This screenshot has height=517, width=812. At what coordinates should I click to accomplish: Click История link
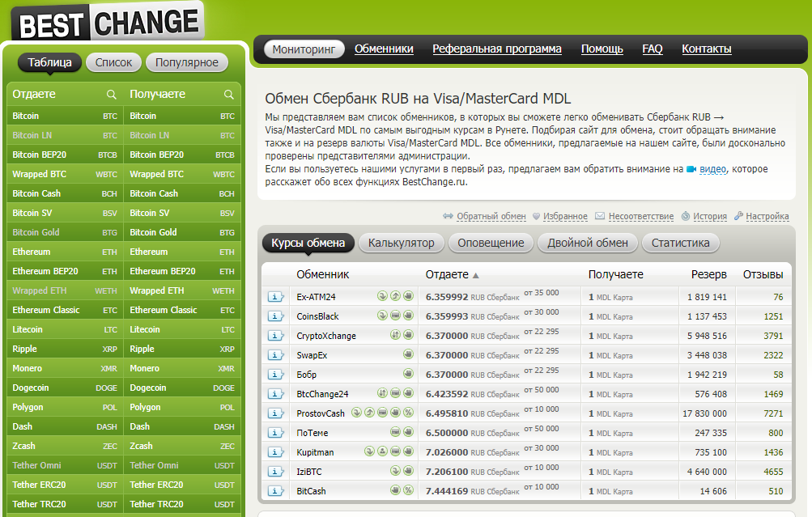click(710, 216)
